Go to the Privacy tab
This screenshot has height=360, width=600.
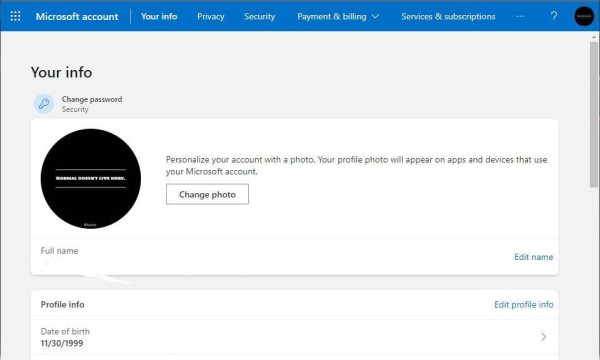tap(210, 16)
